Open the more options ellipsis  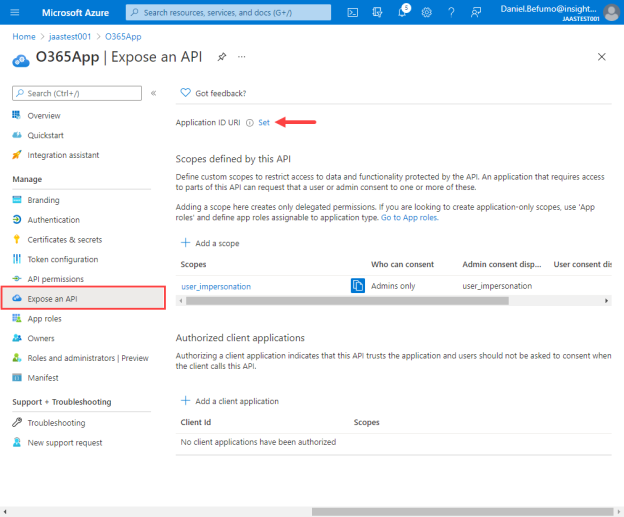pyautogui.click(x=242, y=57)
